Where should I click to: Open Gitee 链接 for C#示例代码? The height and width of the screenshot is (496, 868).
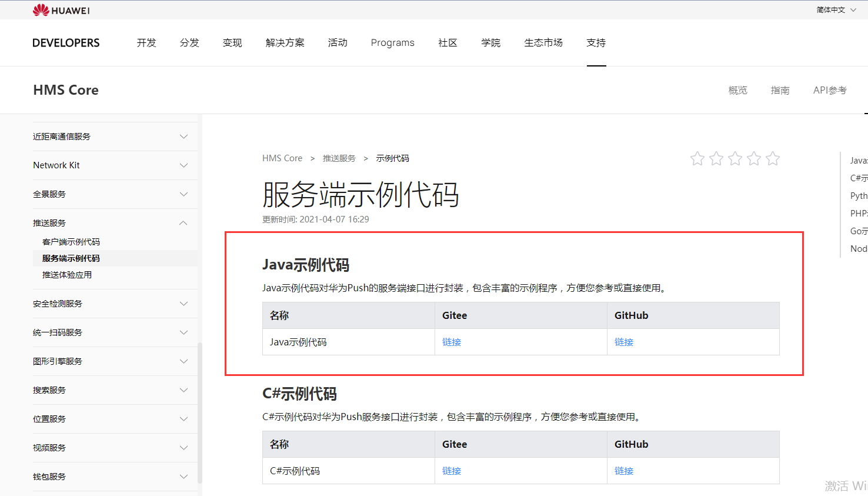[452, 471]
